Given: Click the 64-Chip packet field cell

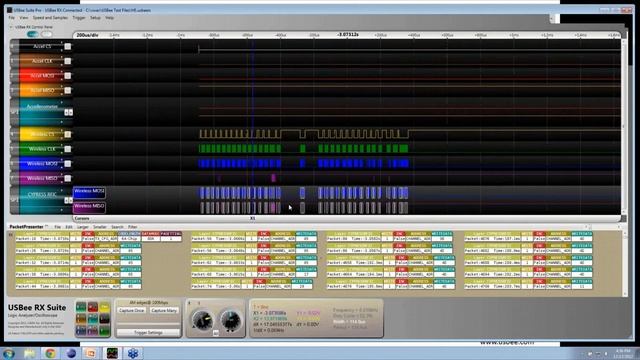Looking at the screenshot, I should (x=129, y=238).
